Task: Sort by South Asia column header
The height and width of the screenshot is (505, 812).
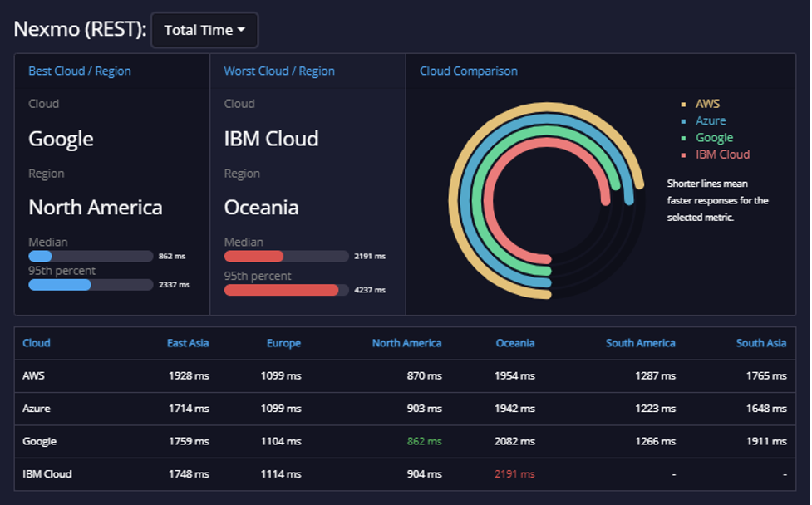Action: (x=760, y=343)
